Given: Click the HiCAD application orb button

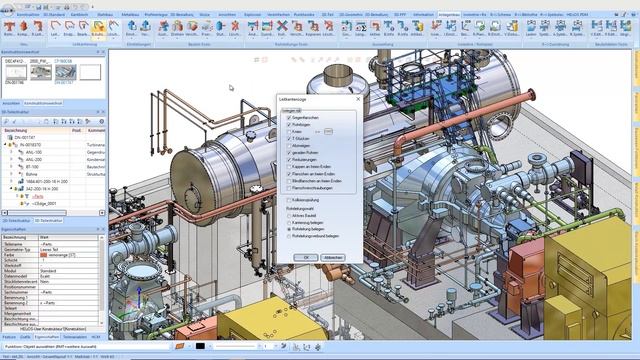Looking at the screenshot, I should 7,9.
